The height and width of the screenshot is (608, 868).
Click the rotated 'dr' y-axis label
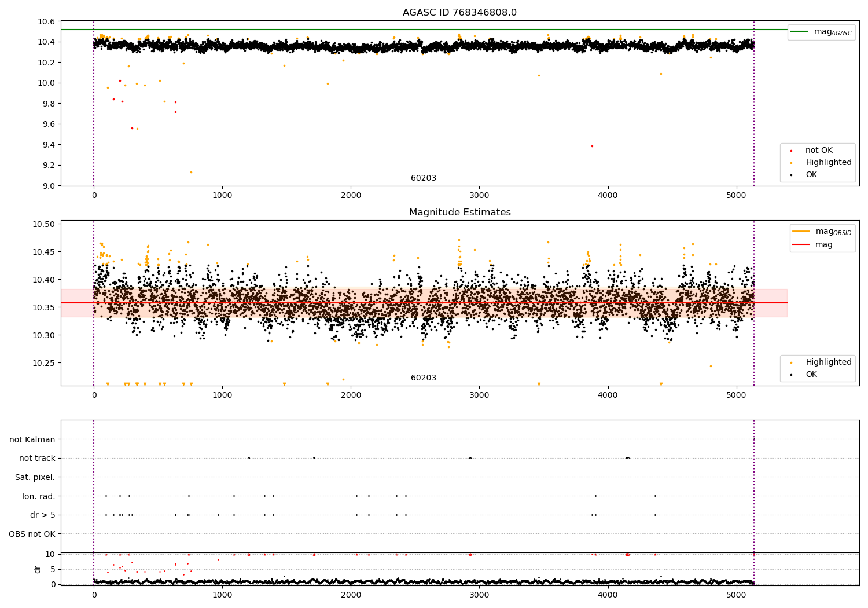[38, 569]
